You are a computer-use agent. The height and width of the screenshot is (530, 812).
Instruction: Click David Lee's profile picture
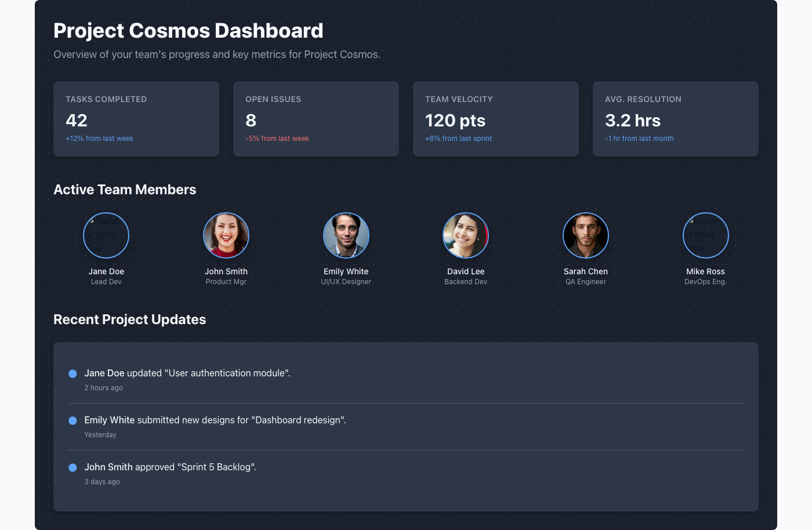pyautogui.click(x=466, y=235)
